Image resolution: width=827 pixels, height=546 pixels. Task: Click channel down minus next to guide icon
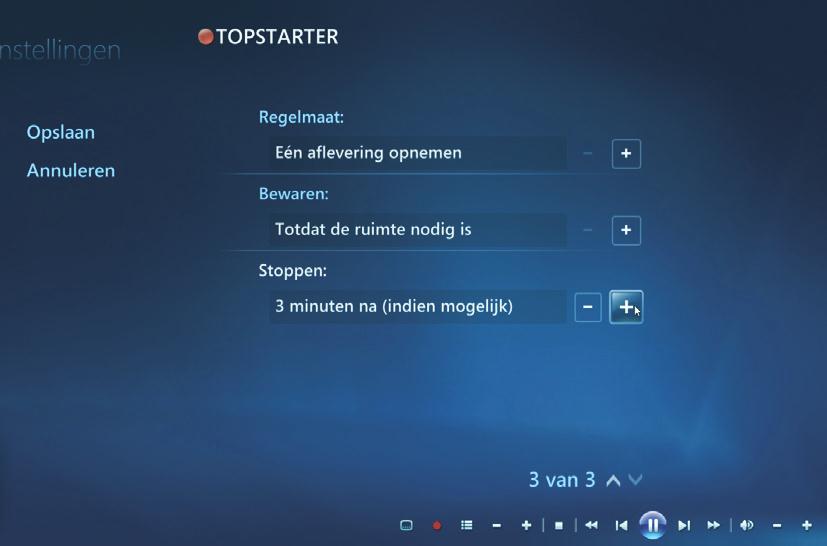496,525
